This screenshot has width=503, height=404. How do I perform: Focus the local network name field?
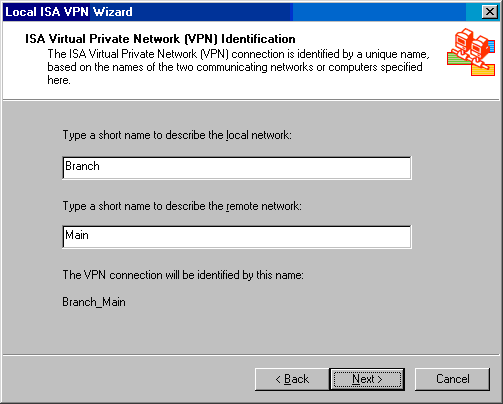[237, 168]
